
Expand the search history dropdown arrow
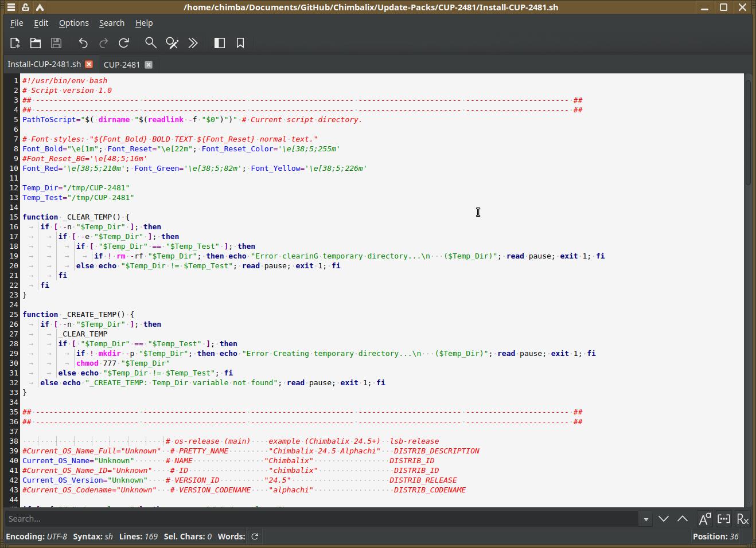(x=646, y=519)
